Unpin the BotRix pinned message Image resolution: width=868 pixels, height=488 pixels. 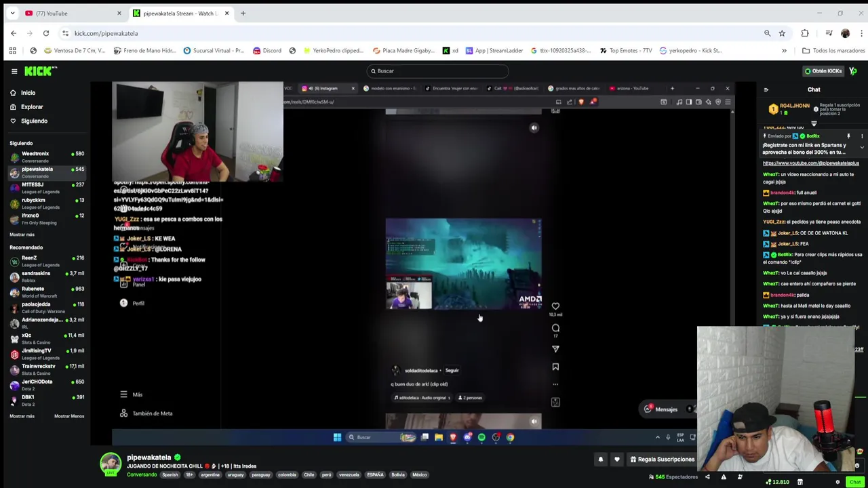click(848, 136)
